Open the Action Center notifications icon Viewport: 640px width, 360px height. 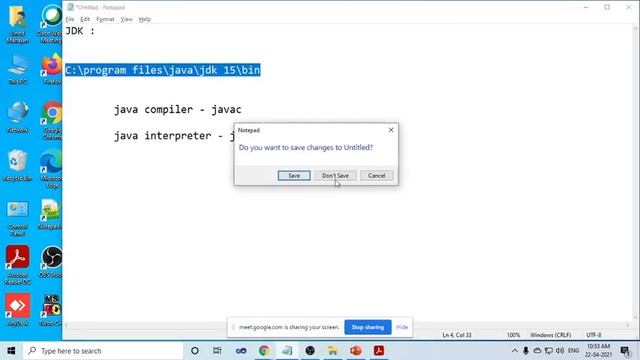625,351
